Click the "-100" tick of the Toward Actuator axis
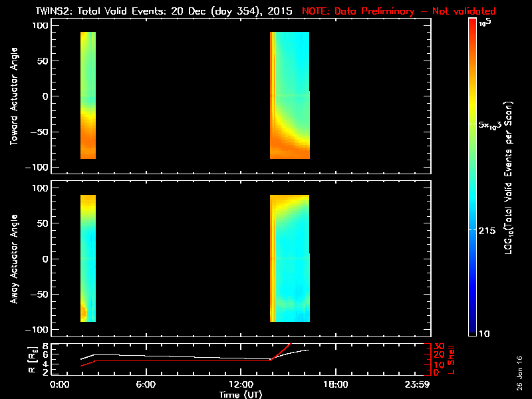 [x=37, y=168]
